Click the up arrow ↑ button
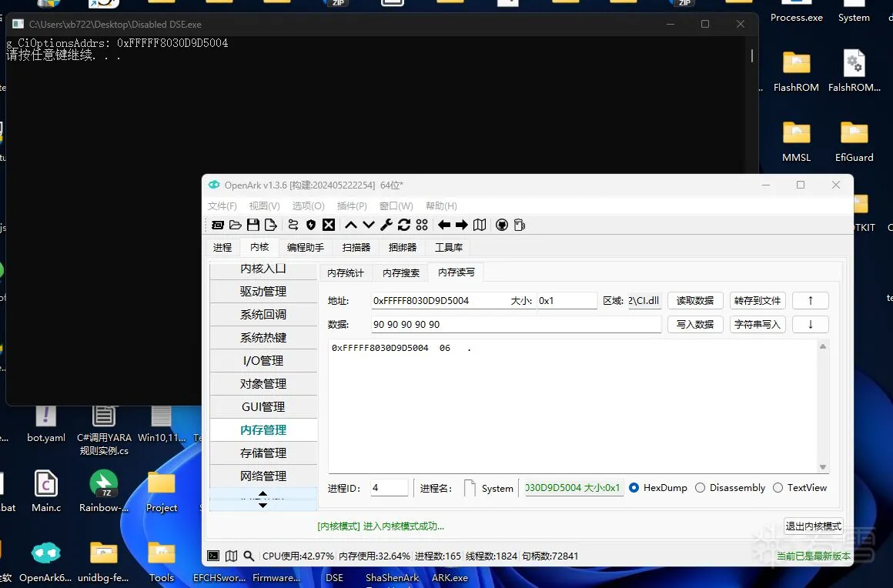The height and width of the screenshot is (588, 893). coord(811,301)
